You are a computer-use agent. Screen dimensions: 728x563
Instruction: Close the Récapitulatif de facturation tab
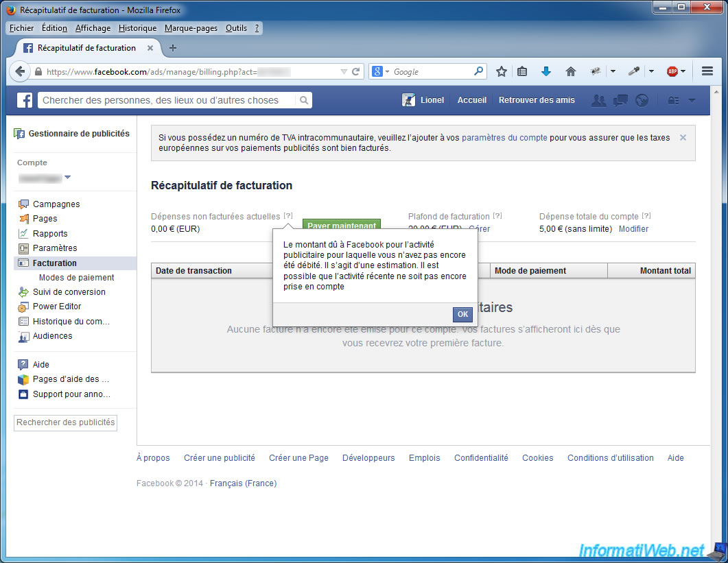coord(150,48)
